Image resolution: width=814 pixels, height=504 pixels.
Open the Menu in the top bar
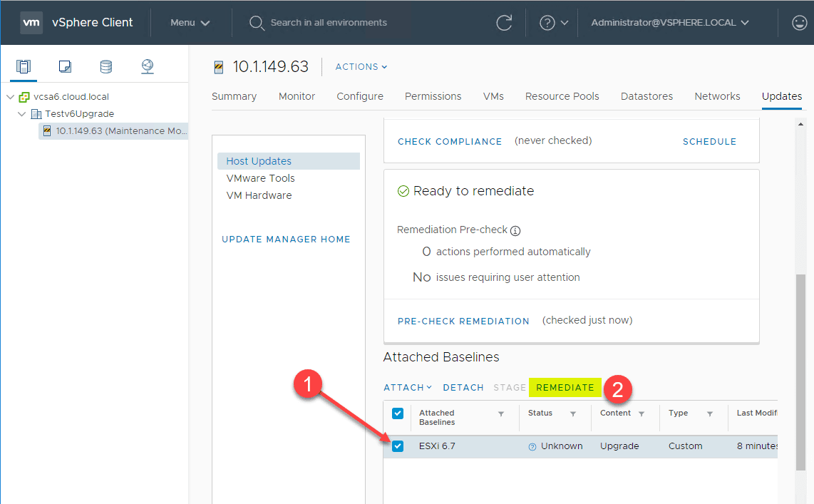pos(190,22)
